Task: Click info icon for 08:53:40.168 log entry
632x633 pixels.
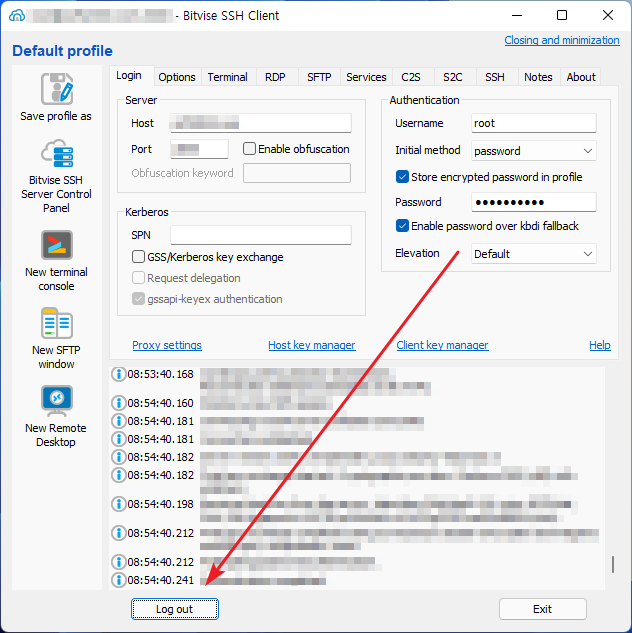Action: tap(119, 374)
